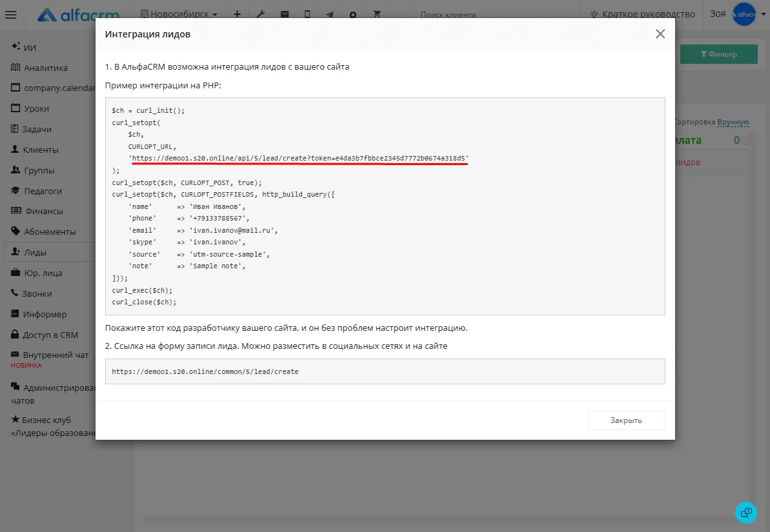Go to Группы in the sidebar
The image size is (770, 532).
(x=32, y=170)
